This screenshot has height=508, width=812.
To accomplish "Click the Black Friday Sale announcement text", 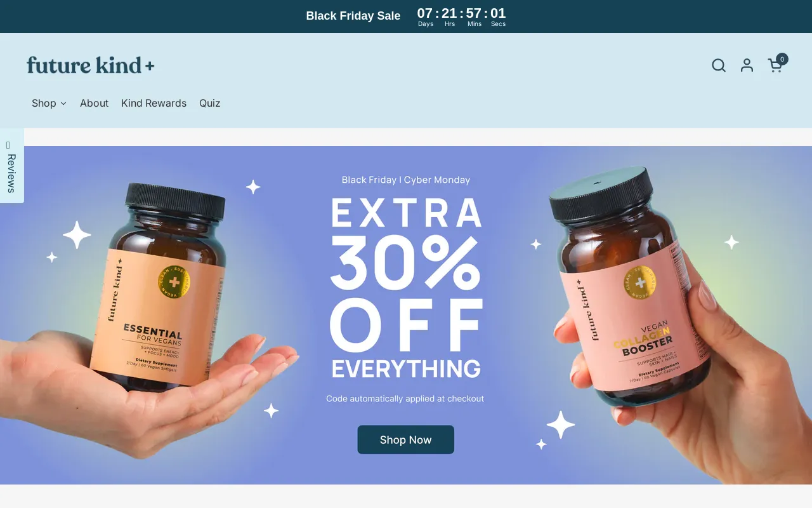I will tap(353, 16).
